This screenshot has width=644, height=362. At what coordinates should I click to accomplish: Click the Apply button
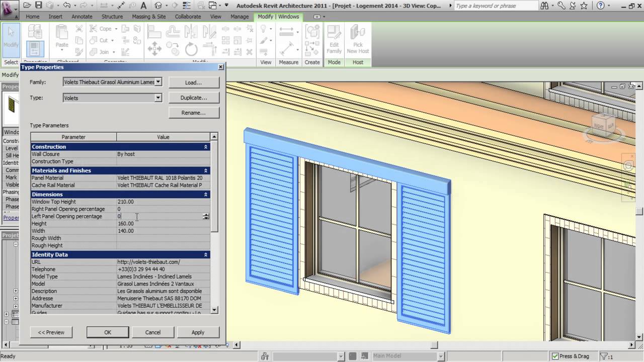click(198, 332)
